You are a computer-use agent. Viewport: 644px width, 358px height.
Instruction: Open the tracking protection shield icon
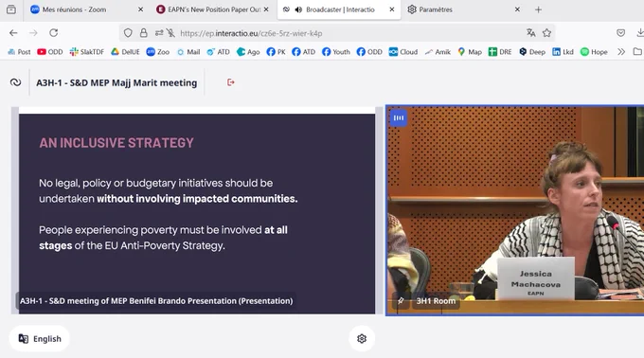[128, 33]
